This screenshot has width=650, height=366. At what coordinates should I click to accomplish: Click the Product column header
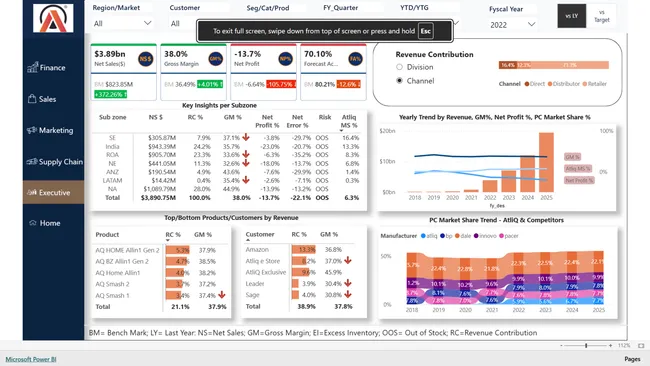pyautogui.click(x=107, y=235)
